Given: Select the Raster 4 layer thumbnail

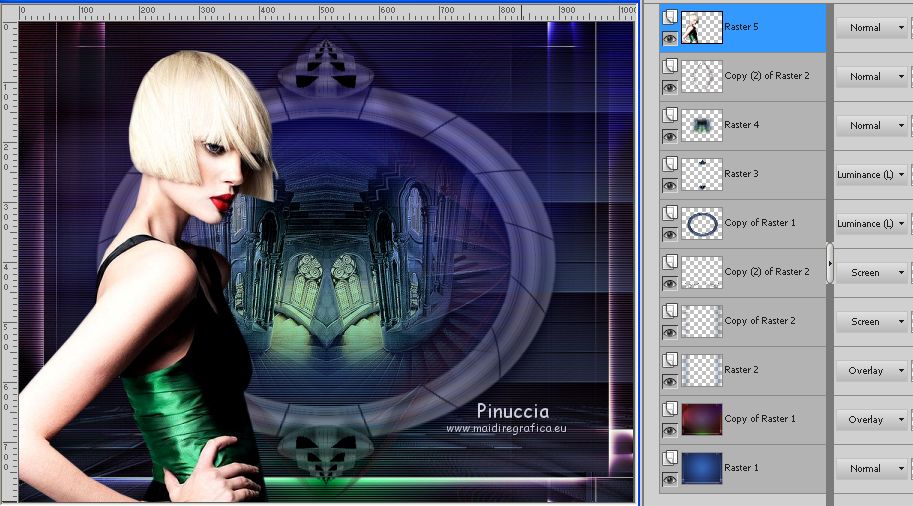Looking at the screenshot, I should pyautogui.click(x=702, y=125).
